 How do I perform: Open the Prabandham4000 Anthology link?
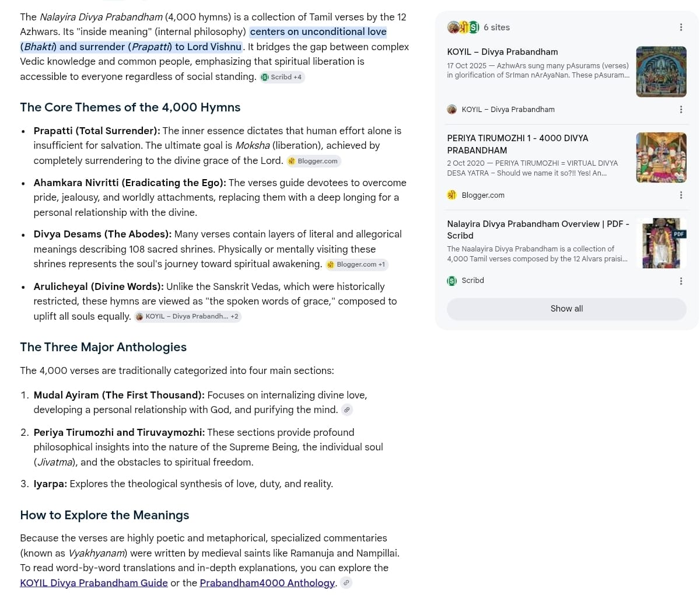(267, 583)
